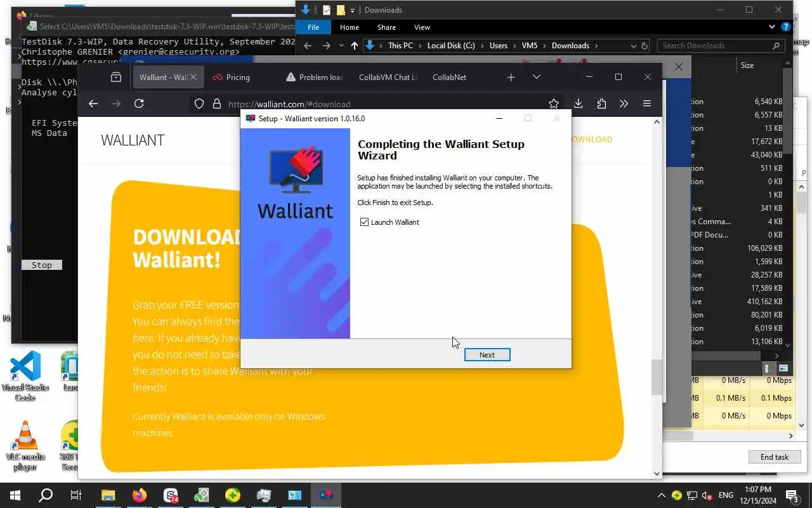Show more Firefox toolbar tools chevron
The image size is (812, 508).
tap(624, 104)
